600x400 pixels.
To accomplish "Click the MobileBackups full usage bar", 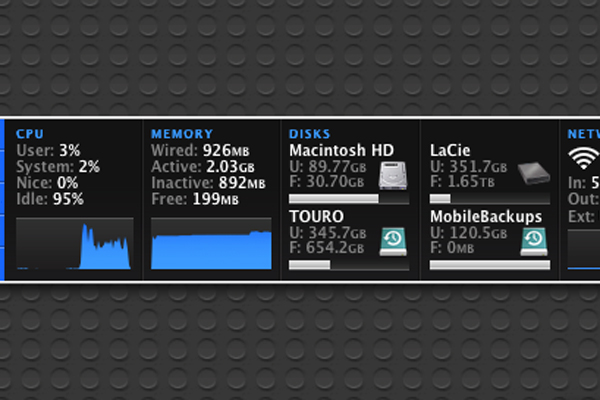I will tap(490, 265).
